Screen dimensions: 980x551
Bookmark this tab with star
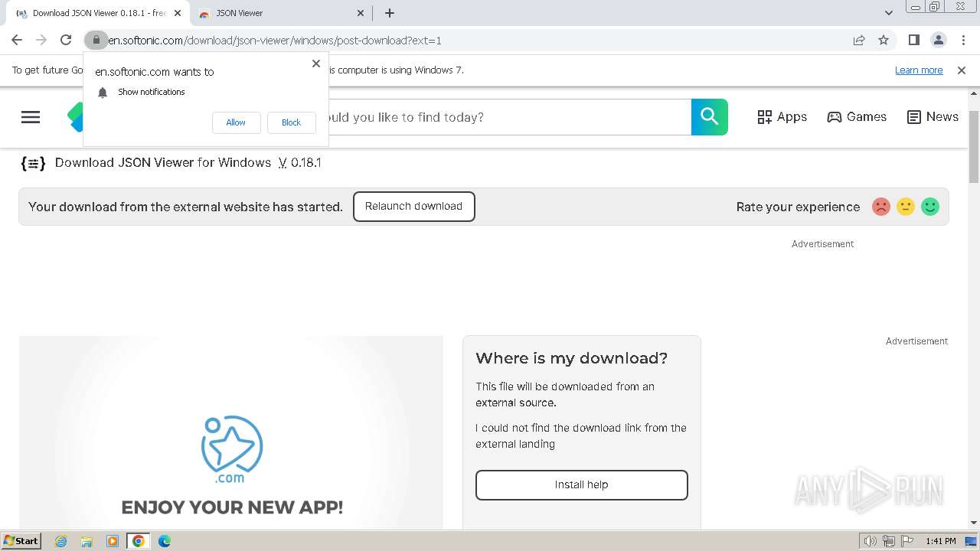pos(884,40)
